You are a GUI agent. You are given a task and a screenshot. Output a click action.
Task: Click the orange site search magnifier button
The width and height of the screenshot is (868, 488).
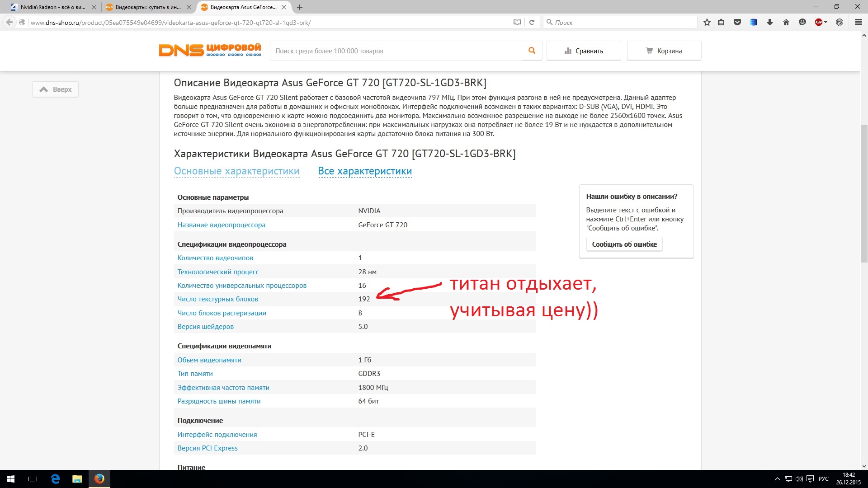tap(532, 51)
